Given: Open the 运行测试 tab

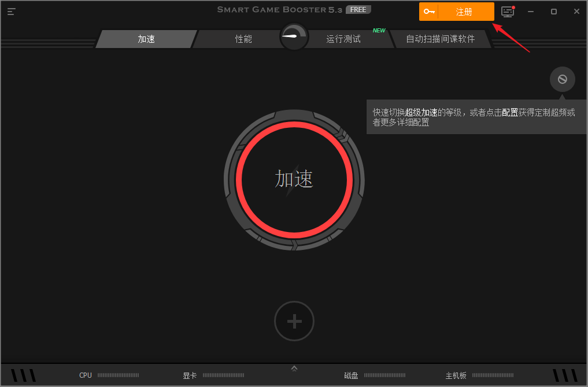Looking at the screenshot, I should [x=343, y=39].
